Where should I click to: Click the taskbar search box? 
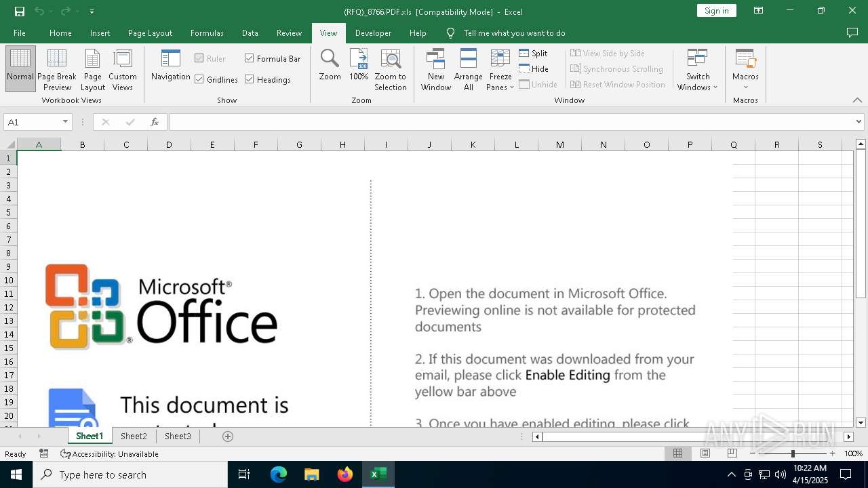tap(130, 474)
